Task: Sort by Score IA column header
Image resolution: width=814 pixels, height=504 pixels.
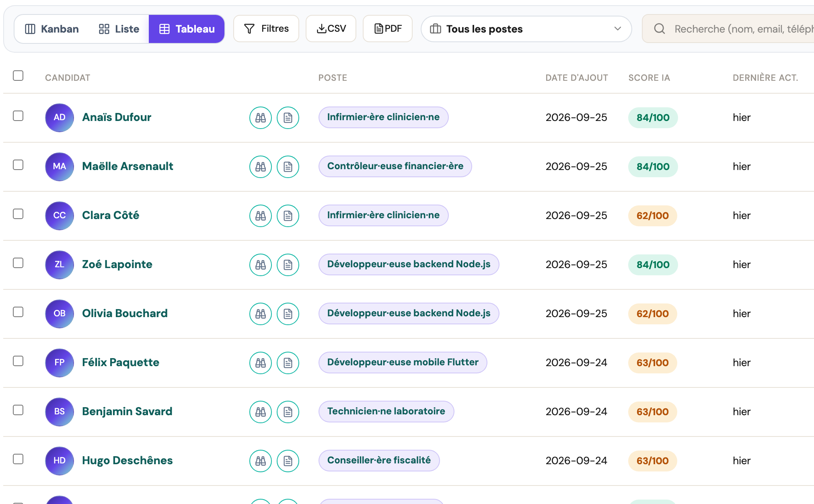Action: pos(649,78)
